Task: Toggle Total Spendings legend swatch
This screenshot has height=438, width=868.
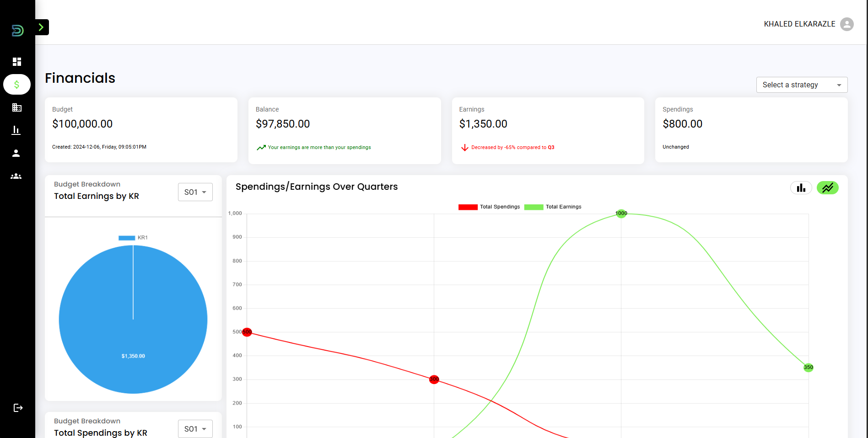Action: point(468,207)
